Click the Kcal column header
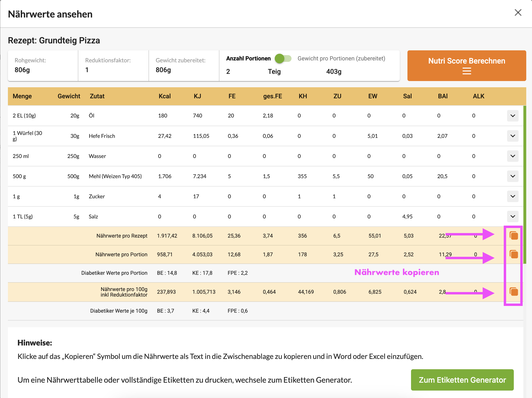The width and height of the screenshot is (532, 398). point(165,96)
